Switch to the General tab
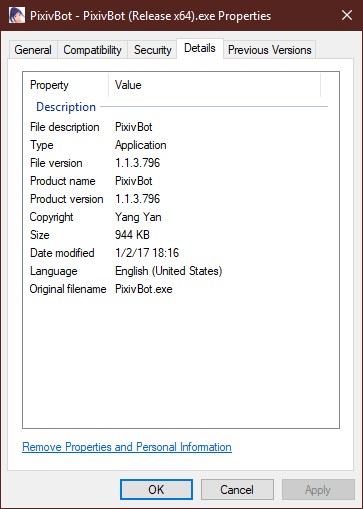 point(33,50)
